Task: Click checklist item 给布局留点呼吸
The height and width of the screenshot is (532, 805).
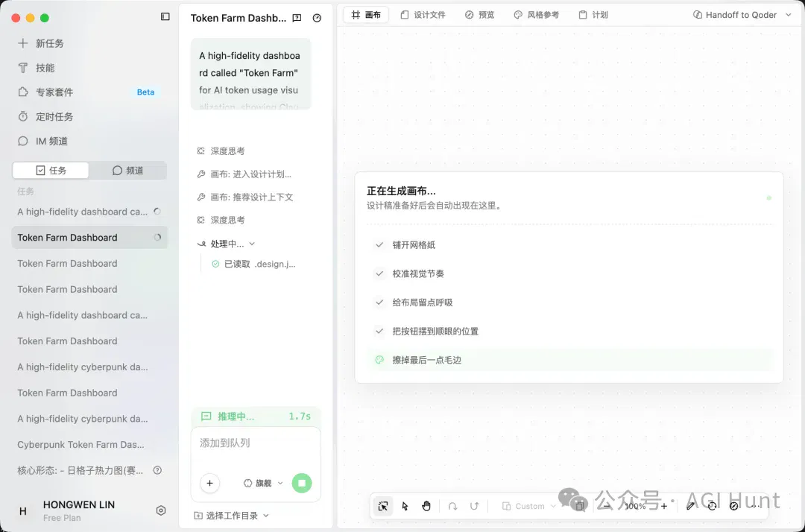Action: pos(423,303)
